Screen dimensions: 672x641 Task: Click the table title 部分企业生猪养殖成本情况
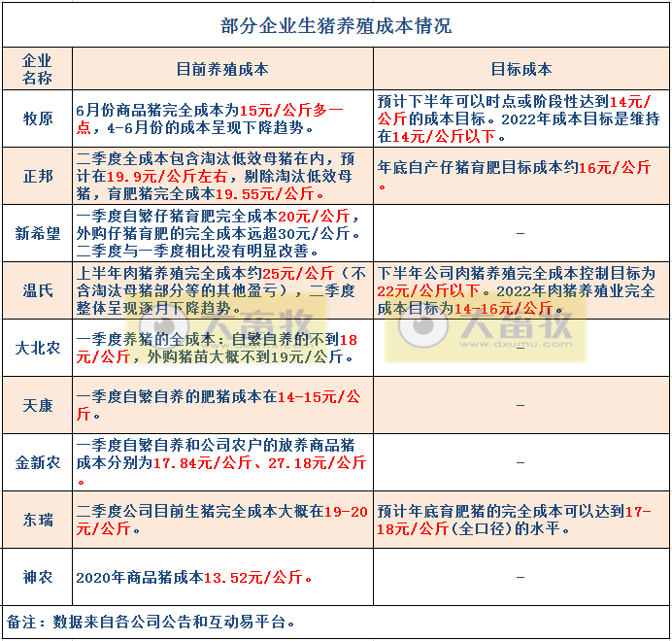(x=336, y=25)
